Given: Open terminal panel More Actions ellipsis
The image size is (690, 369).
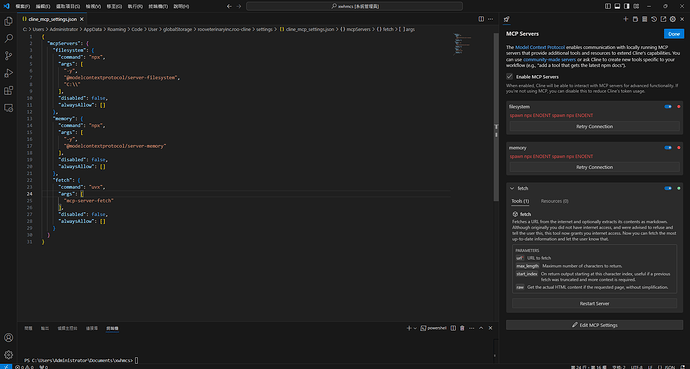Looking at the screenshot, I should click(x=471, y=328).
